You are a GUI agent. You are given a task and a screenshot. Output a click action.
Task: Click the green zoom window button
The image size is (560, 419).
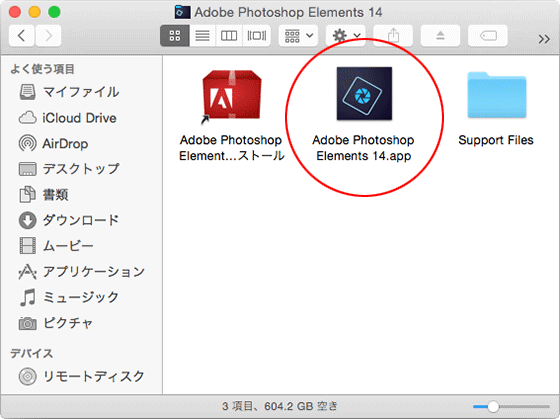[x=54, y=12]
